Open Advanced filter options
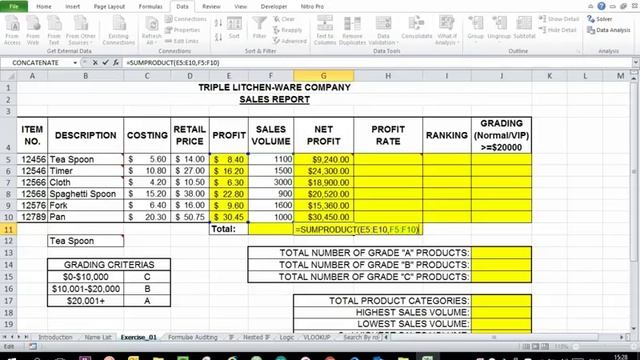640x360 pixels. (x=290, y=41)
